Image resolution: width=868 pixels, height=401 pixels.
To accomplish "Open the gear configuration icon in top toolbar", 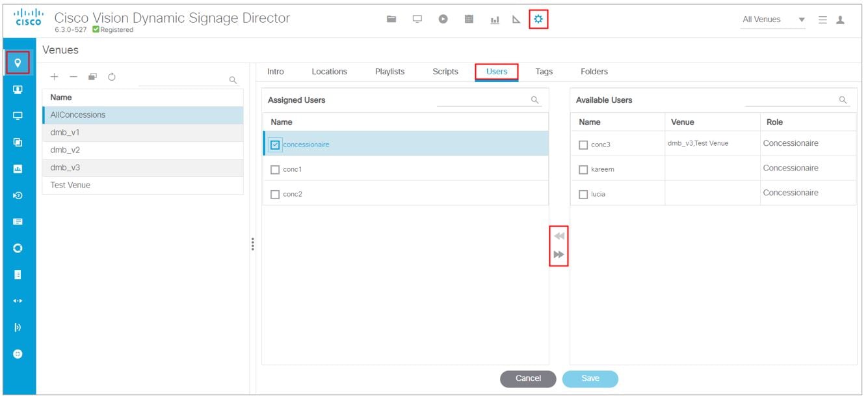I will click(x=538, y=20).
